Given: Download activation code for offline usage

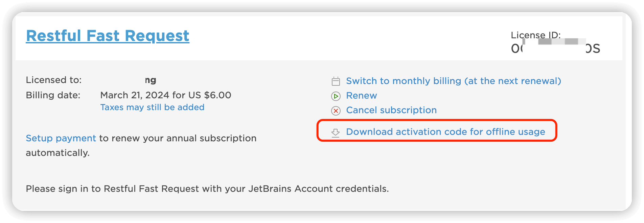Looking at the screenshot, I should [445, 132].
